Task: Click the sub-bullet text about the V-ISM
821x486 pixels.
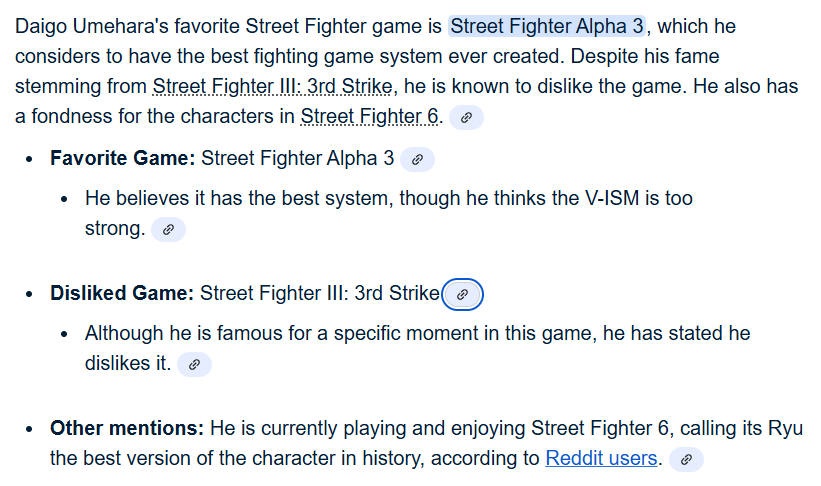Action: (389, 213)
